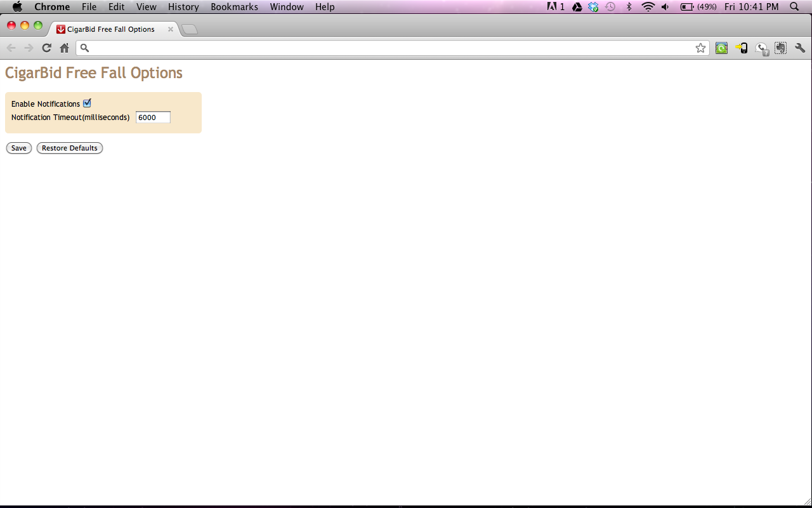Open the View menu
812x508 pixels.
pyautogui.click(x=147, y=7)
